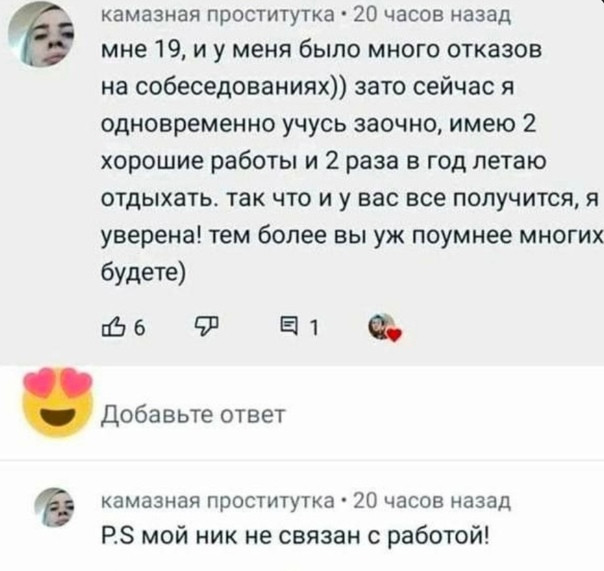
Task: Click the '20 часов назад' timestamp of top comment
Action: 432,15
